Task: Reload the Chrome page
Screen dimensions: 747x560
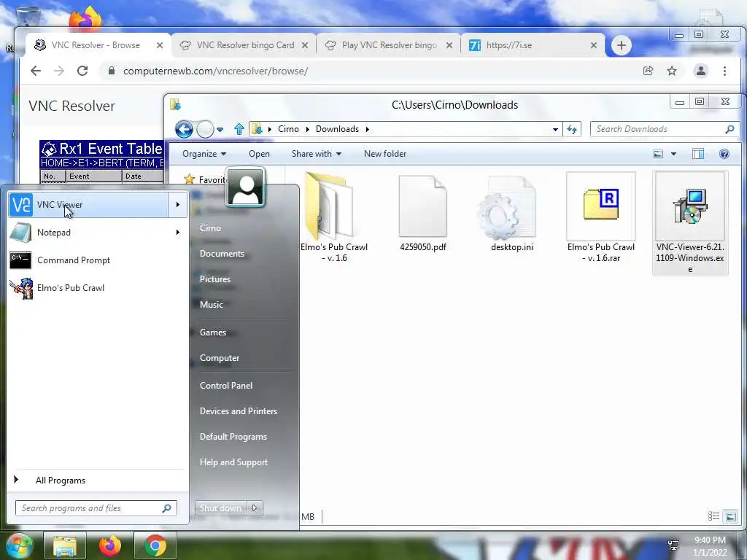Action: point(82,71)
